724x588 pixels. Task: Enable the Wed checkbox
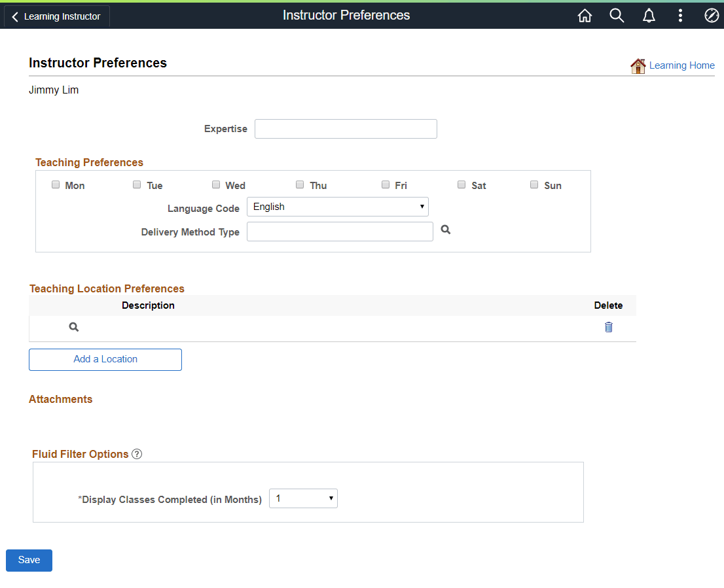click(x=216, y=184)
